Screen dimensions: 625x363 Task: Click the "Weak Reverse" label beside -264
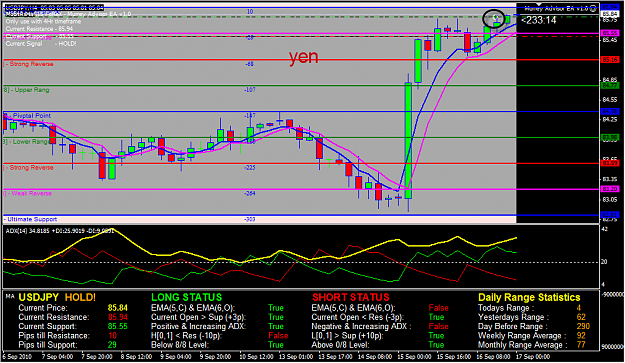tap(31, 194)
